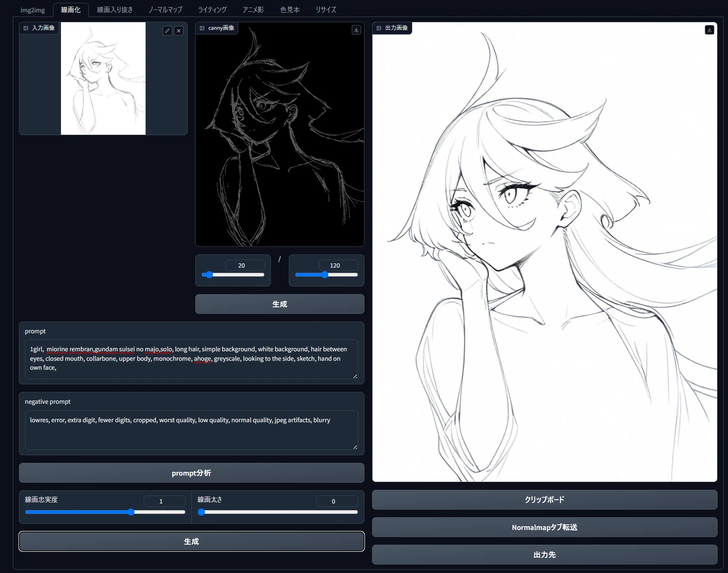Click the output line art image
Image resolution: width=728 pixels, height=573 pixels.
click(x=545, y=252)
